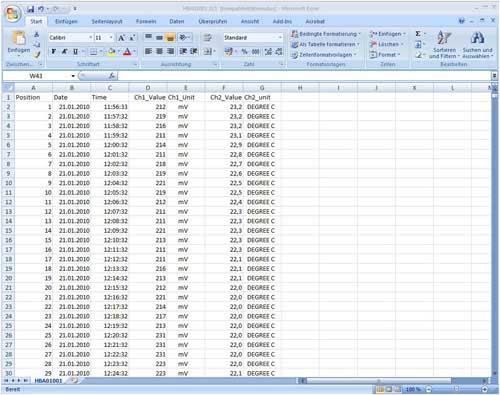Image resolution: width=500 pixels, height=395 pixels.
Task: Toggle italic formatting
Action: click(64, 52)
